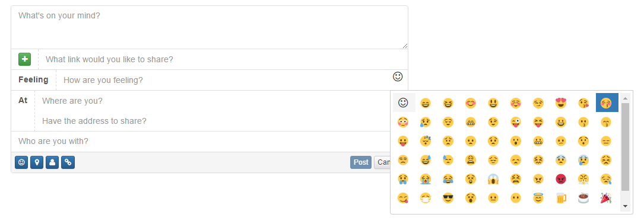Focus the What's on your mind textarea
The image size is (644, 224).
pyautogui.click(x=210, y=27)
